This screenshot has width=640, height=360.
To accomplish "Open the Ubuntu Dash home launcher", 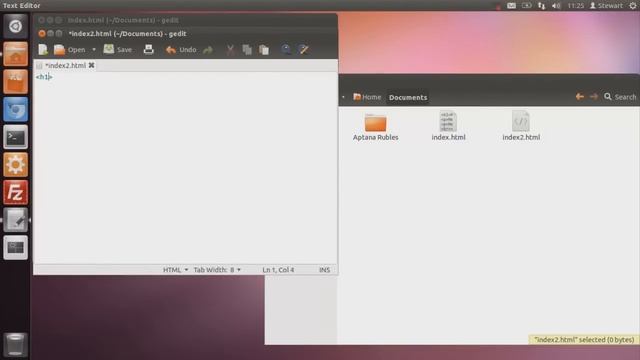I will pyautogui.click(x=16, y=26).
